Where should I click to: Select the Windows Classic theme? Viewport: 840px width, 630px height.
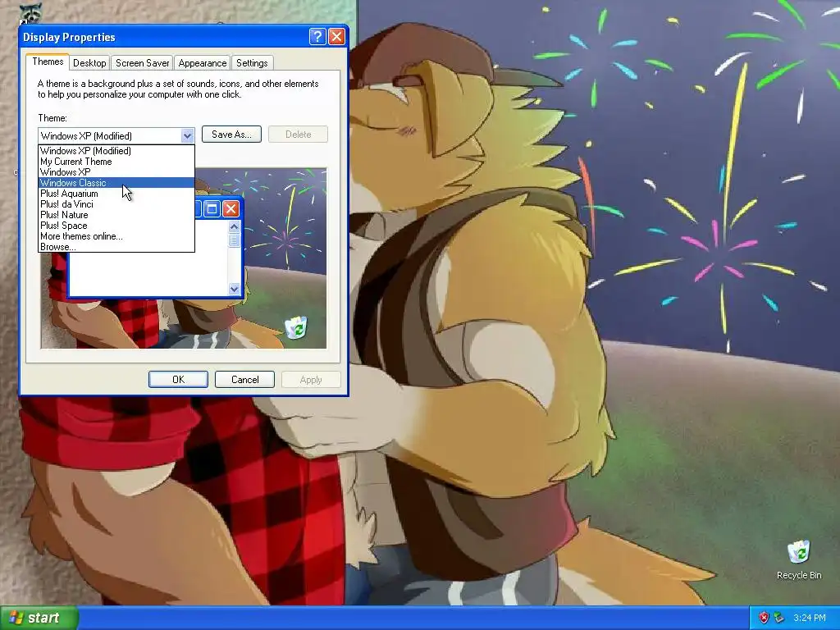pyautogui.click(x=116, y=183)
